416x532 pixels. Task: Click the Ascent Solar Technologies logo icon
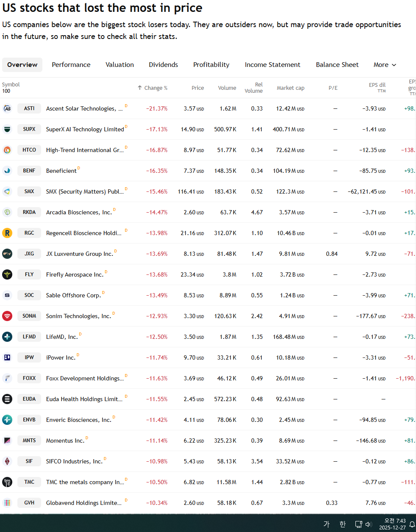point(7,108)
